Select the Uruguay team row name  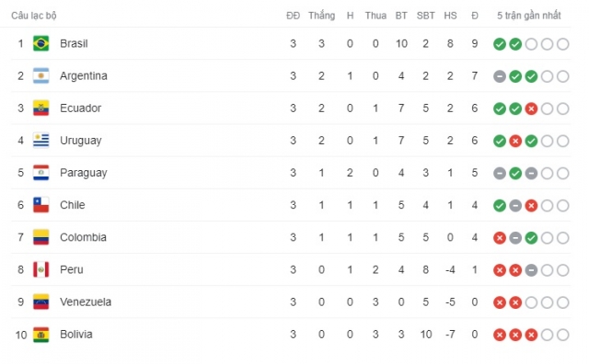click(81, 141)
